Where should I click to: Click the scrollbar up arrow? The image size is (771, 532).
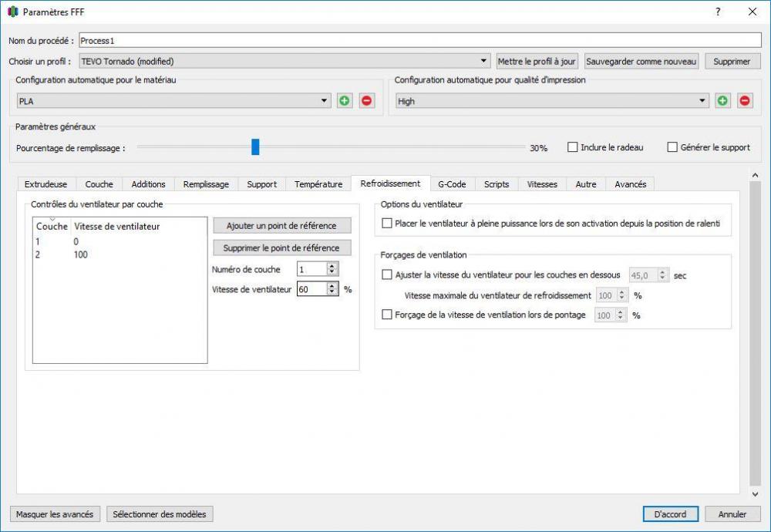[x=755, y=175]
